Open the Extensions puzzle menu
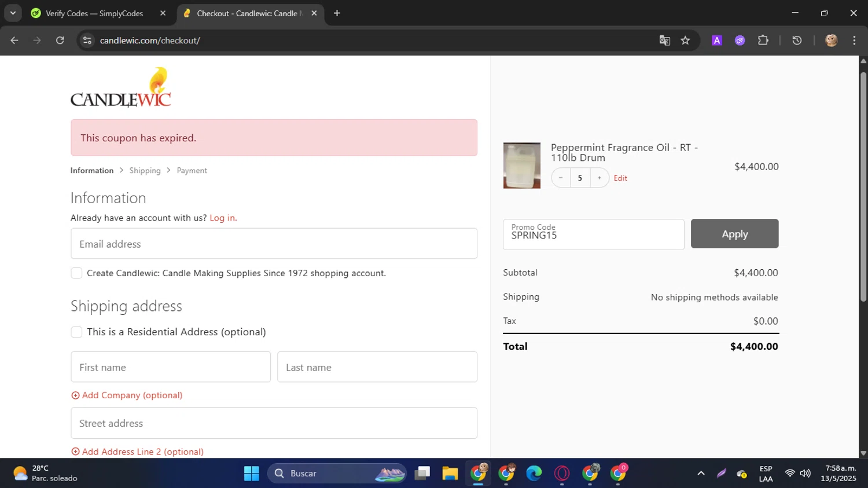The image size is (868, 488). point(763,41)
